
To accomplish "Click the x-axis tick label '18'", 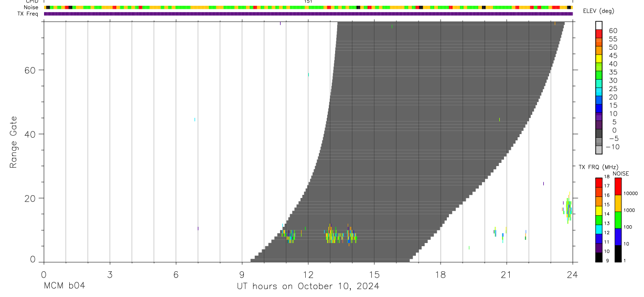I will tap(441, 274).
